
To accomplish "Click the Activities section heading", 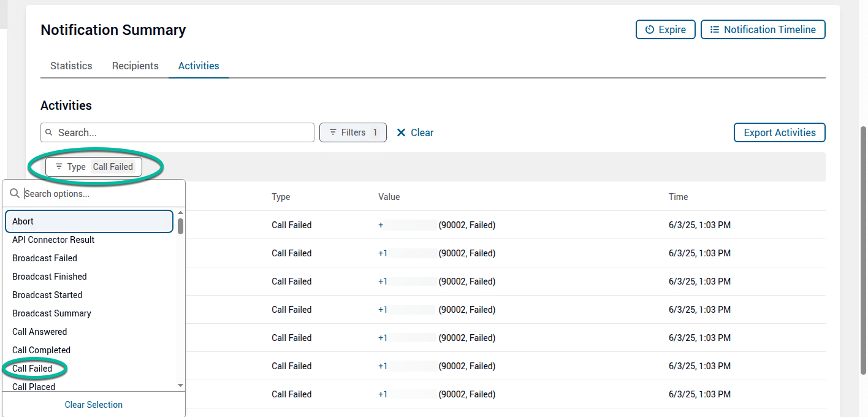I will pos(66,105).
